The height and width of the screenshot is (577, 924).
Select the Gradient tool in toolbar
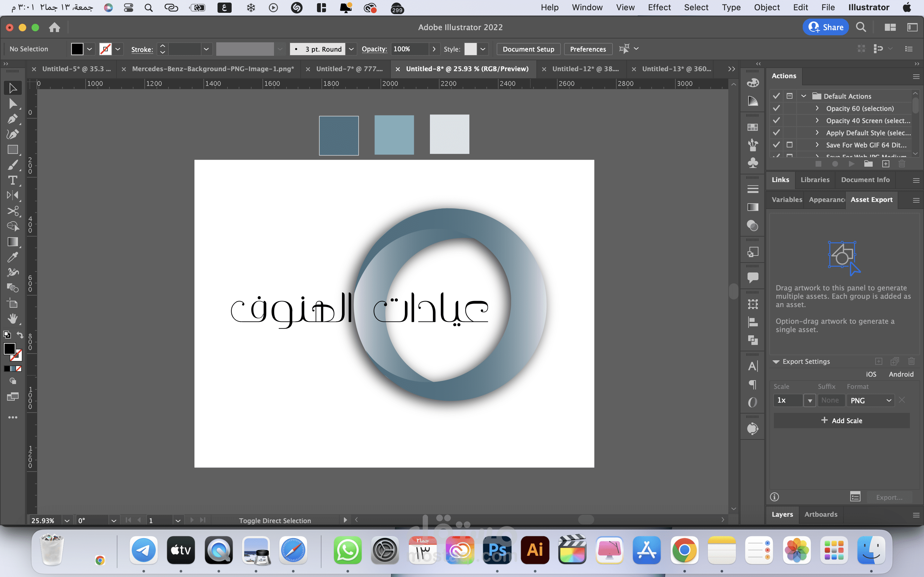click(13, 242)
